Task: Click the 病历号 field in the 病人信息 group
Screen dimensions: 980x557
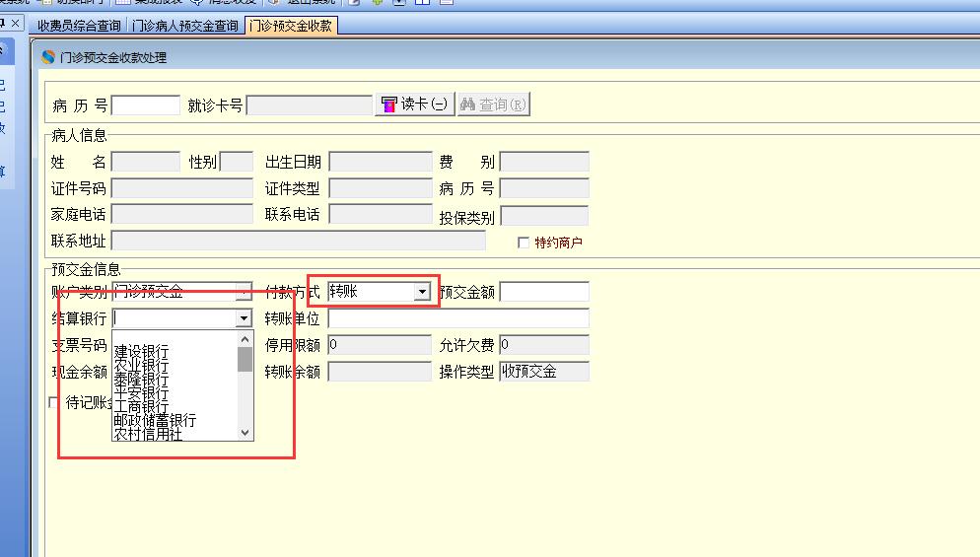Action: click(544, 188)
